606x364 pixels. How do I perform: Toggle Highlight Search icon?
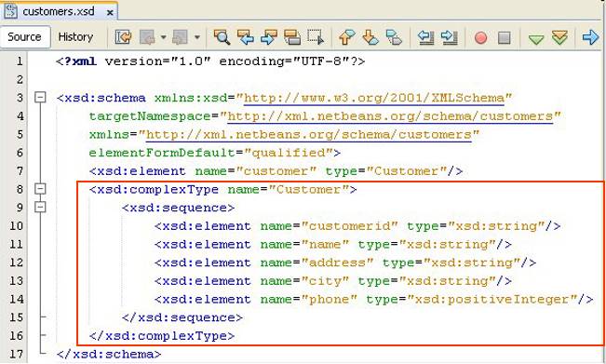tap(292, 37)
